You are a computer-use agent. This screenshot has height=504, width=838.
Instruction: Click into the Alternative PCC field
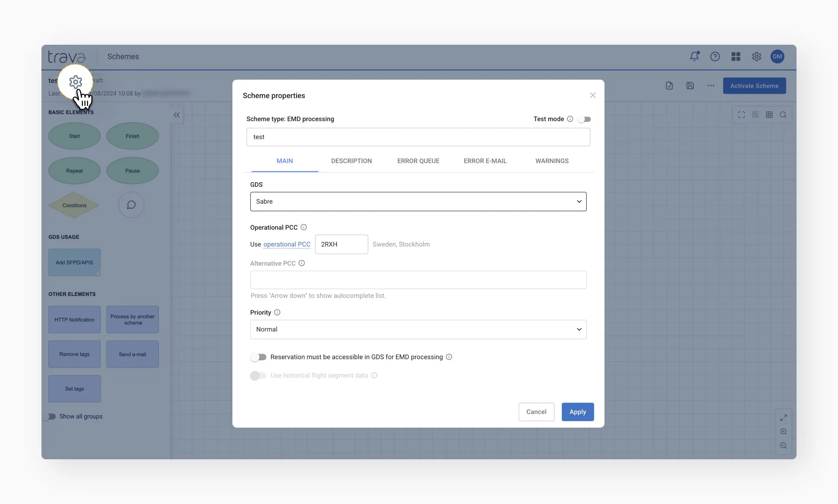(x=418, y=280)
